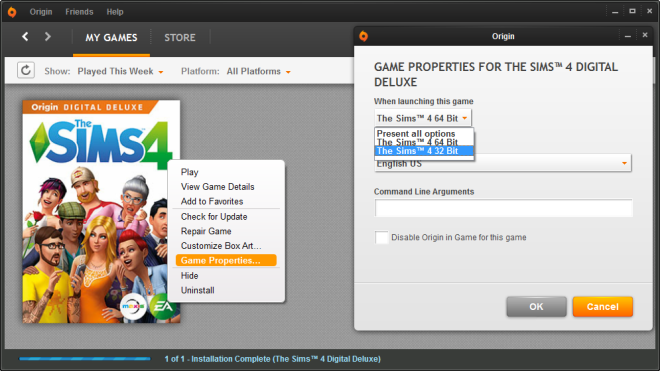Pick The Sims 4 64 Bit in the open list
This screenshot has height=371, width=660.
[424, 142]
